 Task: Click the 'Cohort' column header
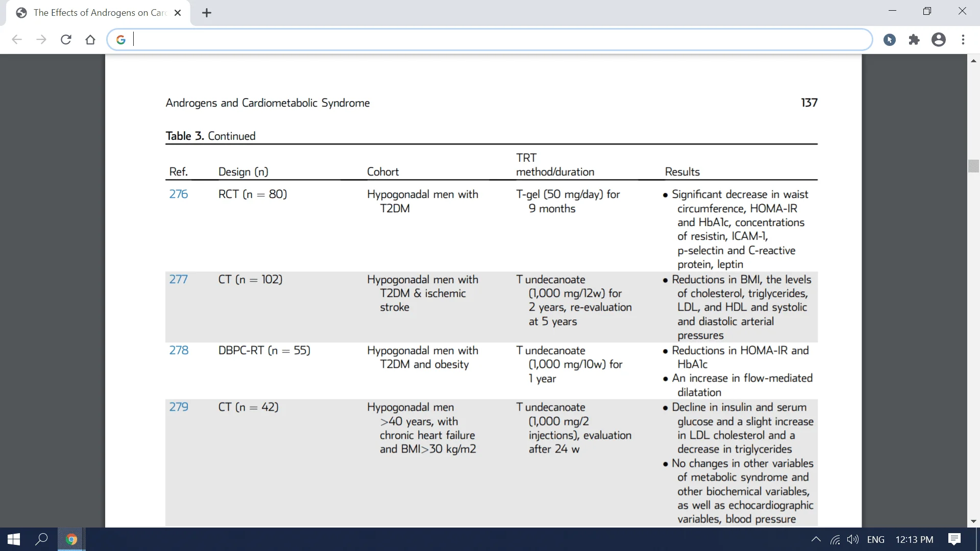[x=383, y=172]
